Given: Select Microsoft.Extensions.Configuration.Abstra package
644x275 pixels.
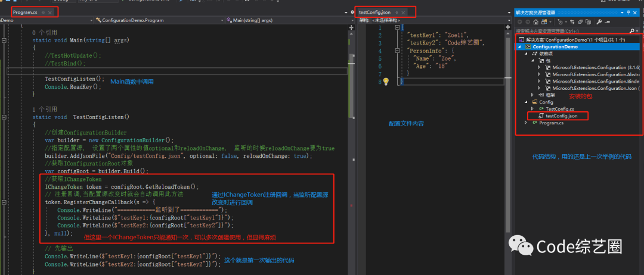Looking at the screenshot, I should [x=596, y=74].
